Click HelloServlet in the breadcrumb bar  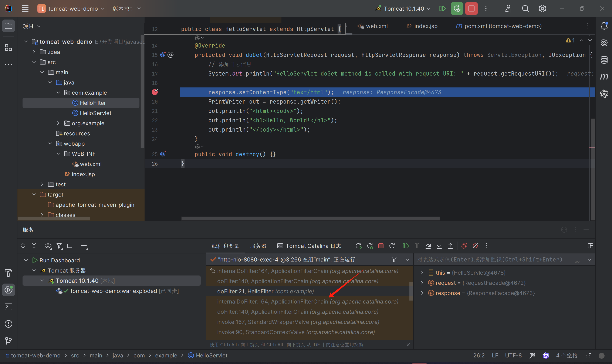pos(211,356)
